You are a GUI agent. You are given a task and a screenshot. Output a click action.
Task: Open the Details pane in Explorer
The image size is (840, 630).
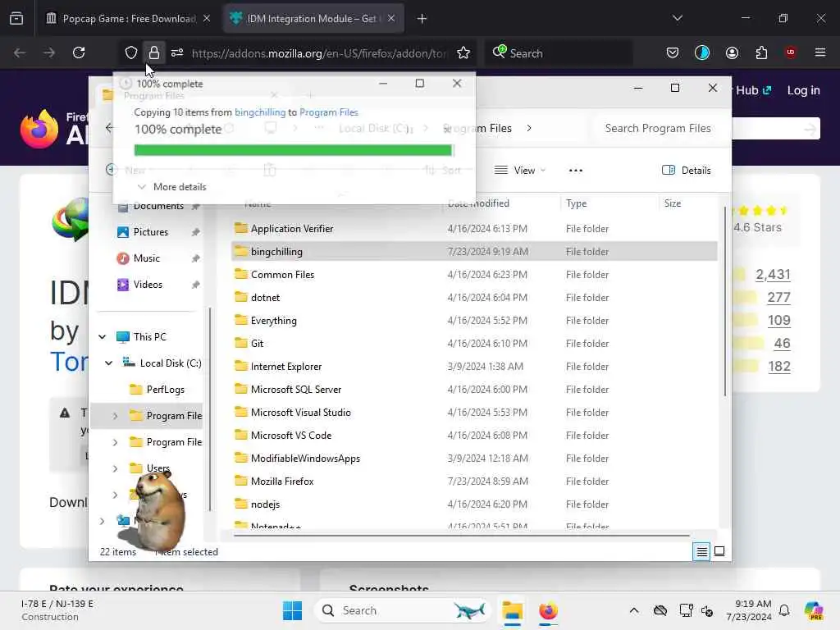point(687,171)
